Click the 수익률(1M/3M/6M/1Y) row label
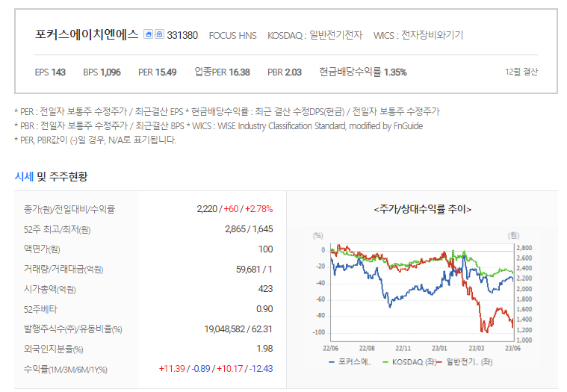Screen dimensions: 567x392 click(x=66, y=370)
